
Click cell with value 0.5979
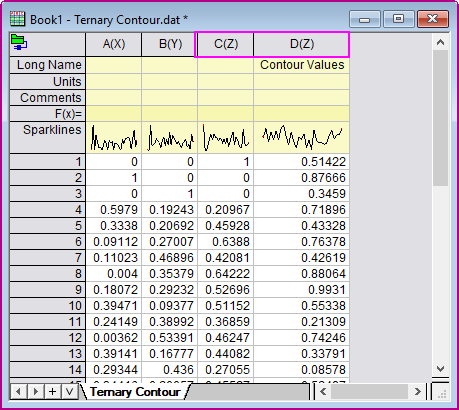(x=114, y=210)
